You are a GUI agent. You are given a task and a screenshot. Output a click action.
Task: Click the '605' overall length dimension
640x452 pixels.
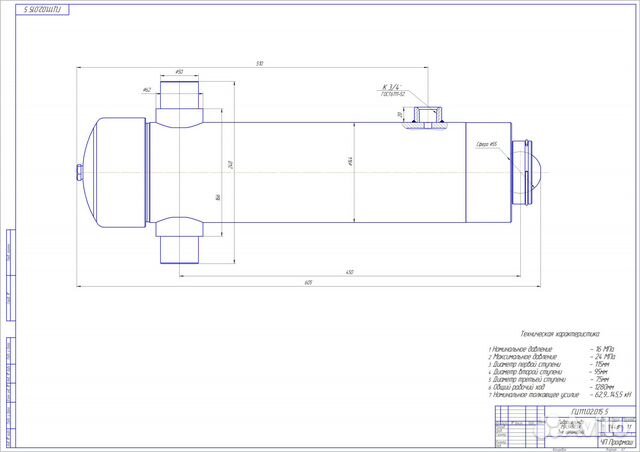point(309,283)
